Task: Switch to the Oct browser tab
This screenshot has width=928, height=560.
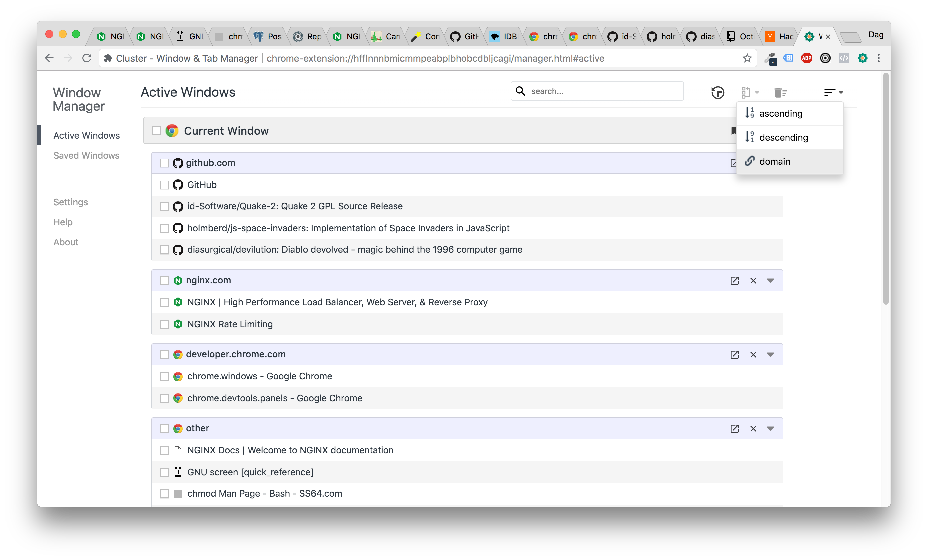Action: tap(740, 36)
